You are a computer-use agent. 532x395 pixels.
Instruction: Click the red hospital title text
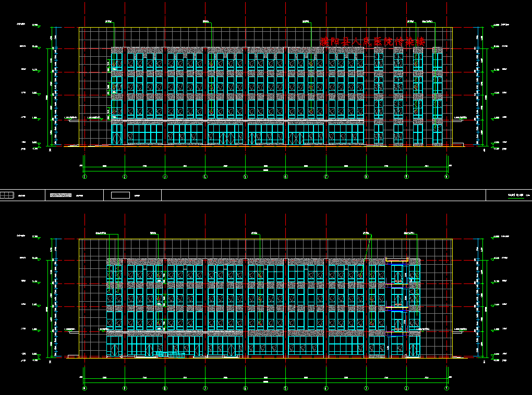tap(372, 41)
